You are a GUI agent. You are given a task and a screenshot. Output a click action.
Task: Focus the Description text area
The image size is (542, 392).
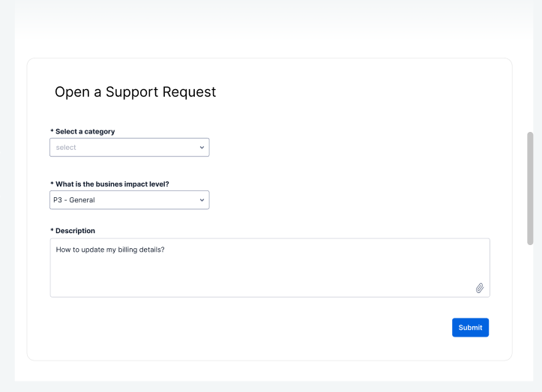(270, 268)
